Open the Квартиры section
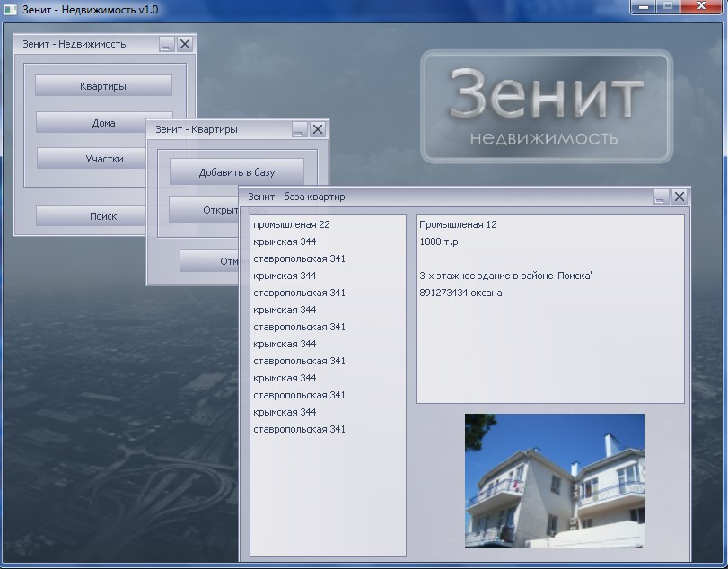Screen dimensions: 728x569 point(103,86)
